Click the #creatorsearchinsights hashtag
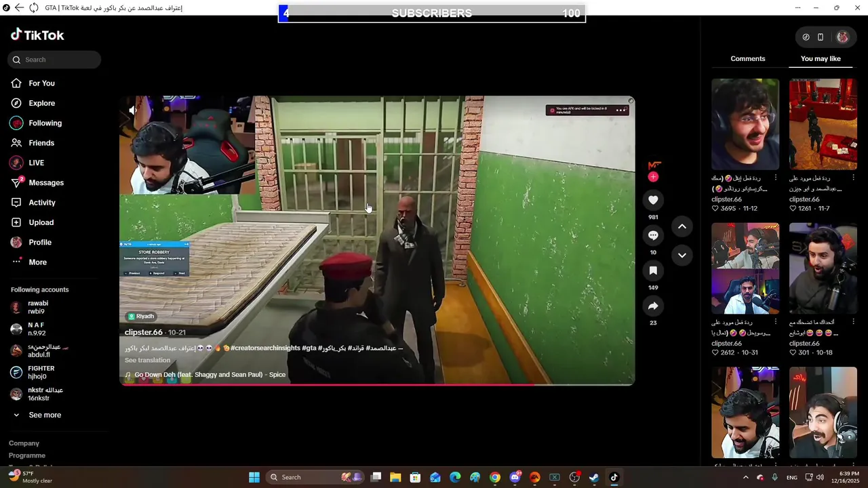The width and height of the screenshot is (868, 488). point(266,348)
